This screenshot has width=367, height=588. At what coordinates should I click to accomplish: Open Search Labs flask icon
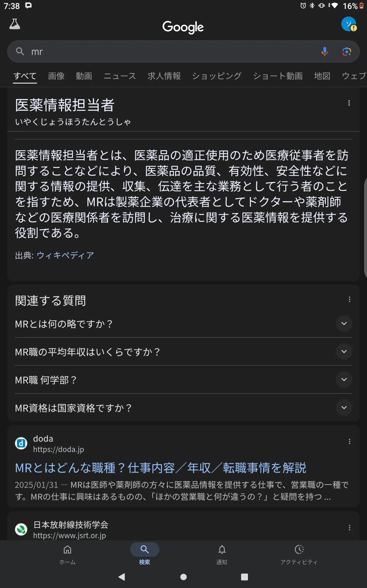(x=15, y=24)
